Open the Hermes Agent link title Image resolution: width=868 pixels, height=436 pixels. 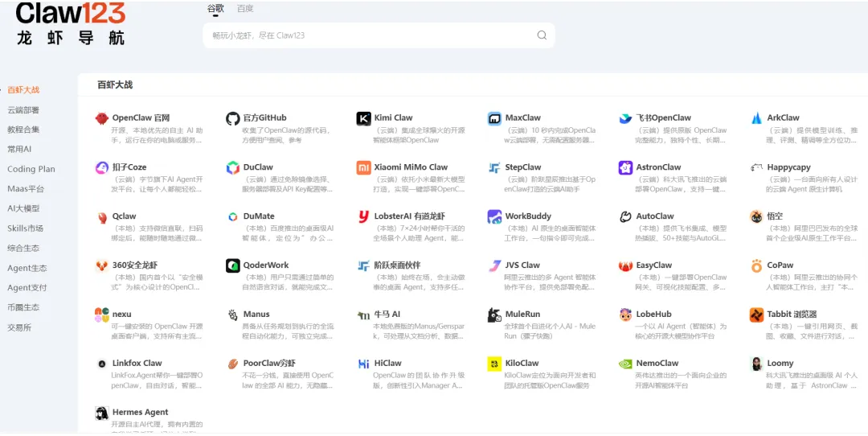pos(140,412)
